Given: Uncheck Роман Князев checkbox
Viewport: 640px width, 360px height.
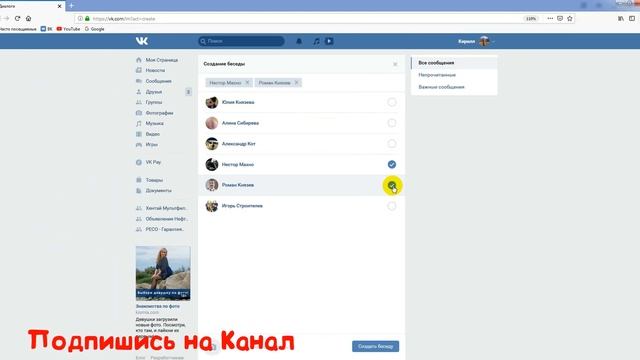Looking at the screenshot, I should [x=392, y=185].
